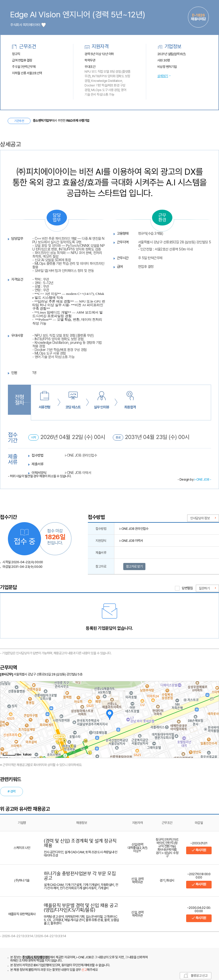This screenshot has width=219, height=980.
Task: Click the 접수 중 blue circle
Action: [24, 539]
